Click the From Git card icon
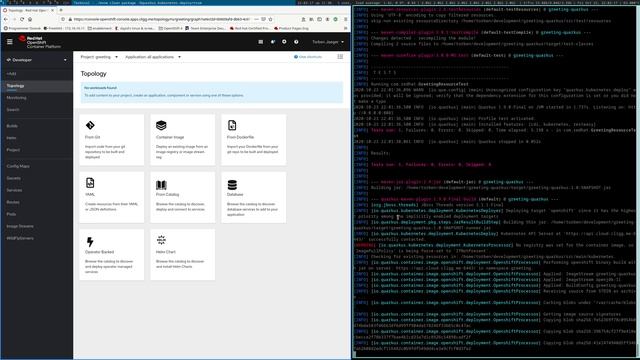Viewport: 640px width, 360px height. [x=90, y=125]
